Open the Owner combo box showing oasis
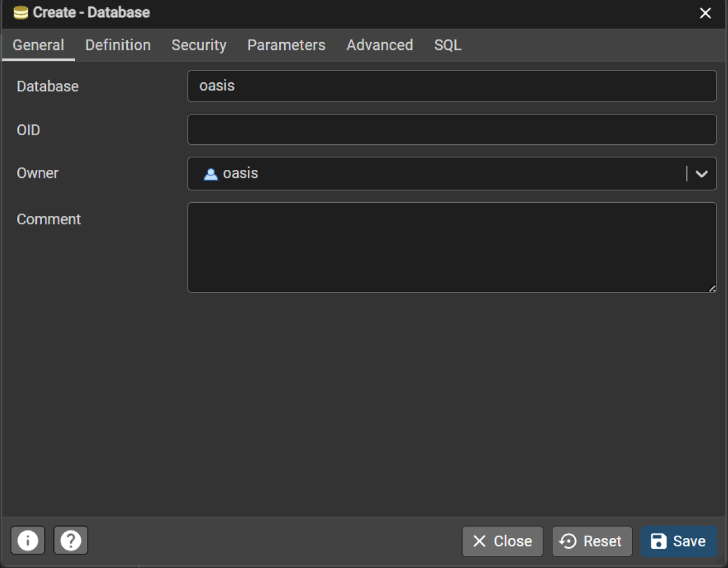728x568 pixels. coord(452,174)
